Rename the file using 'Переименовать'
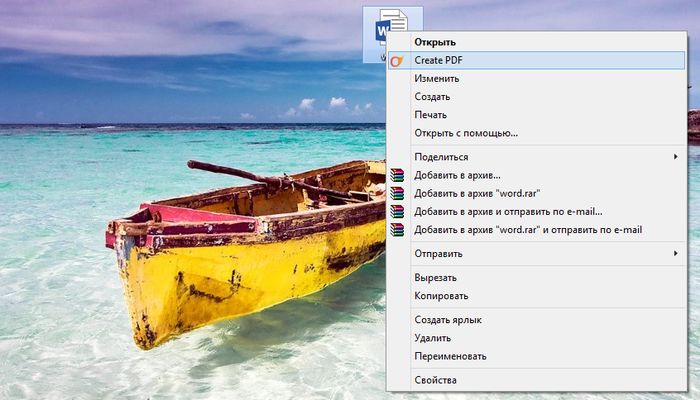The width and height of the screenshot is (700, 400). (x=450, y=356)
